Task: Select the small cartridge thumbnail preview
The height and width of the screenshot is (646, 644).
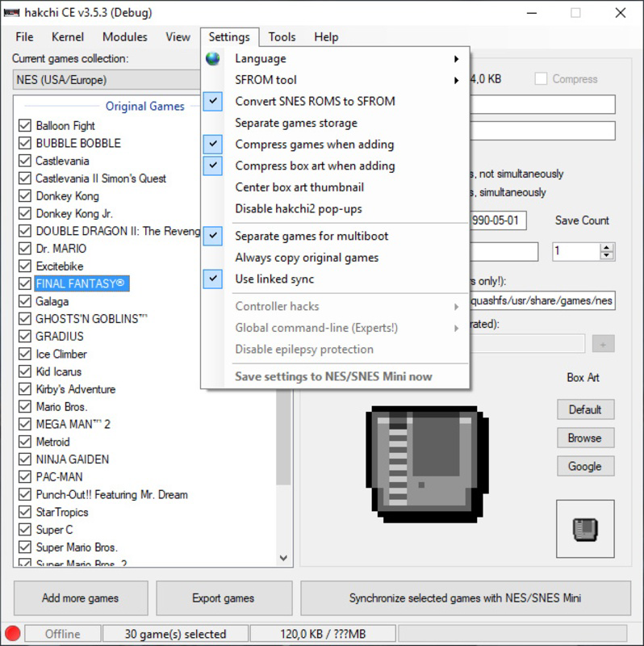Action: 585,529
